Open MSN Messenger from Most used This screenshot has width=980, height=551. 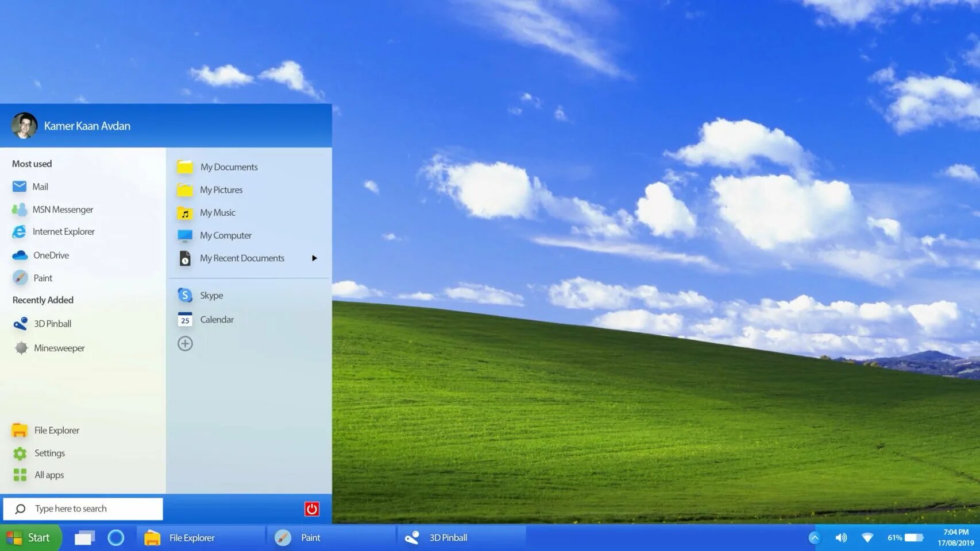pyautogui.click(x=62, y=209)
